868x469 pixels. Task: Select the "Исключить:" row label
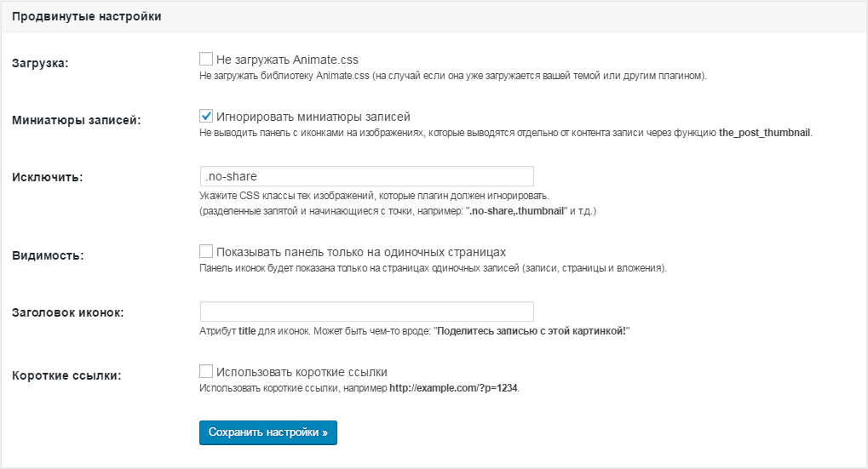pos(47,178)
